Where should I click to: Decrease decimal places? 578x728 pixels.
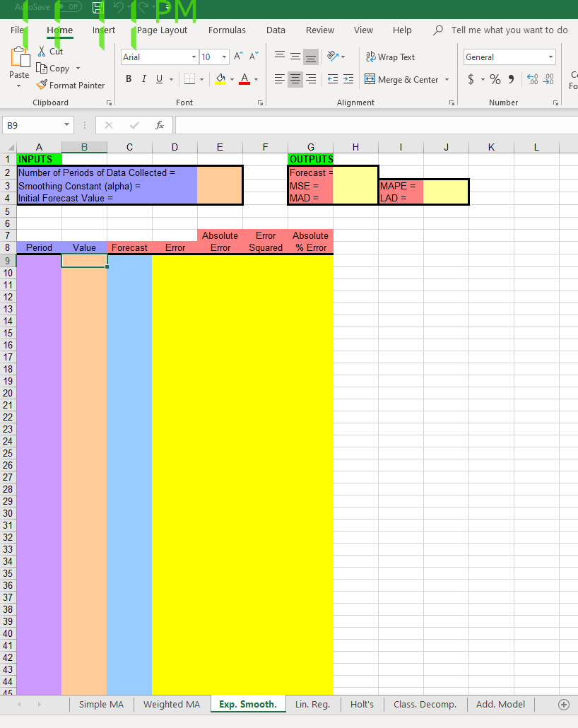(548, 79)
